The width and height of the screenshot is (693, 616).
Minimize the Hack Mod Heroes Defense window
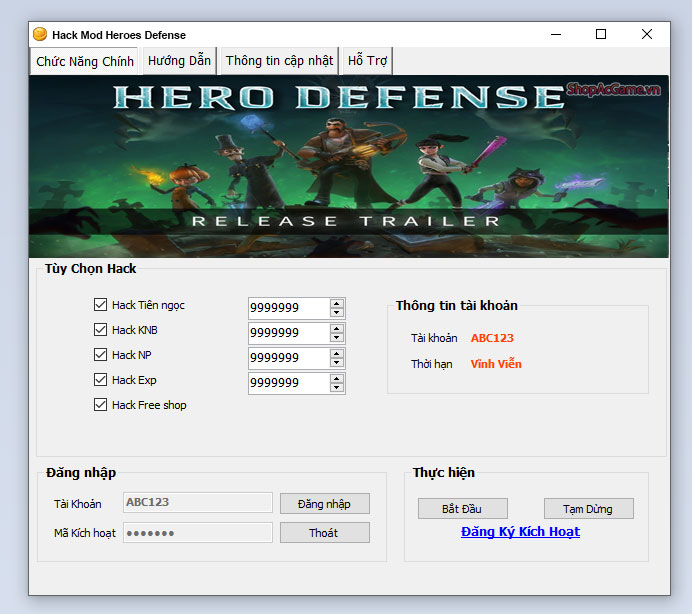tap(556, 34)
